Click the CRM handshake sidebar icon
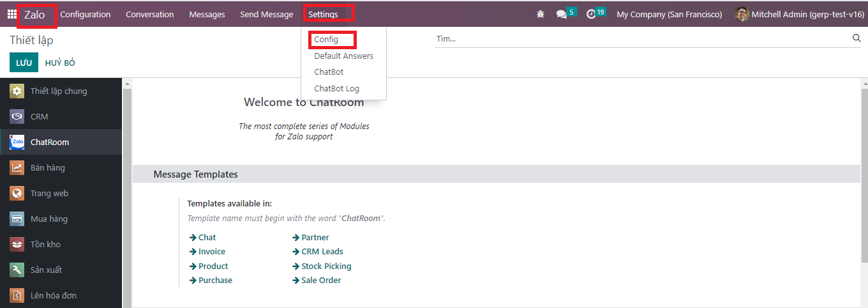868x308 pixels. 17,116
